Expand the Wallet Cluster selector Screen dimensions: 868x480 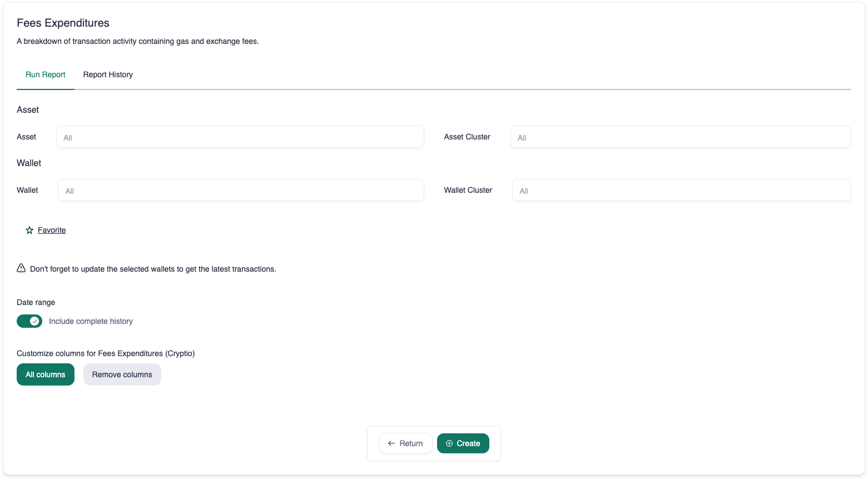coord(681,190)
